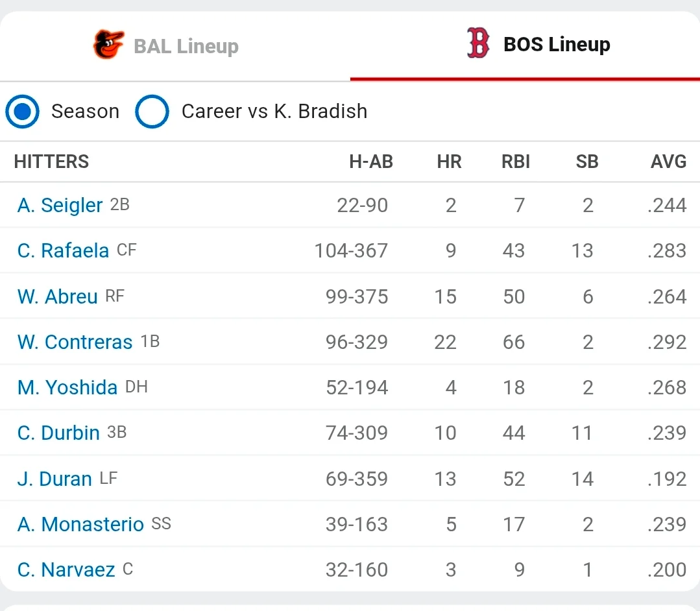Open A. Seigler player page

[60, 206]
